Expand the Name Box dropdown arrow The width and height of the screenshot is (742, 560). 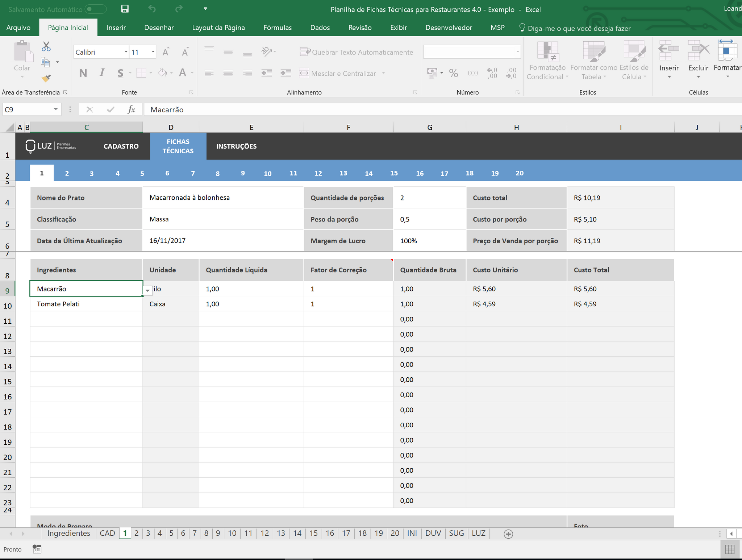56,109
